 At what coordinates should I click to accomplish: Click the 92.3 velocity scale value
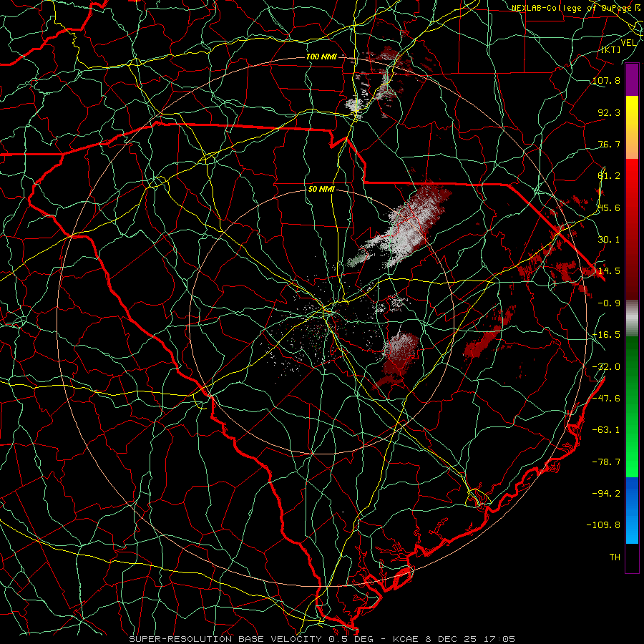point(609,112)
